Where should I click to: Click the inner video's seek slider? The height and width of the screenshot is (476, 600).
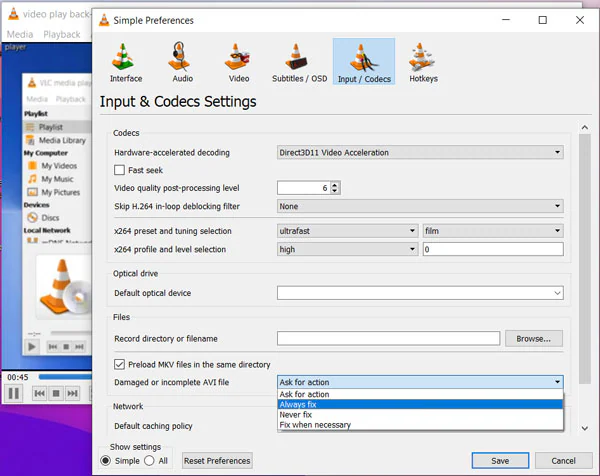click(71, 333)
